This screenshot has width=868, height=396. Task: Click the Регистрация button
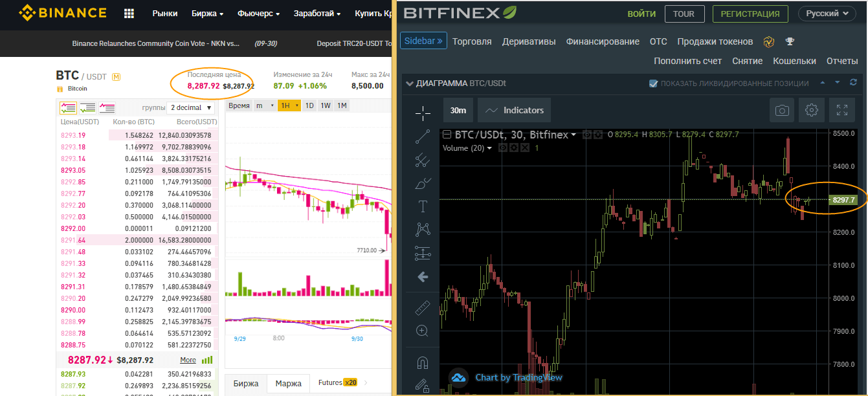[x=750, y=14]
